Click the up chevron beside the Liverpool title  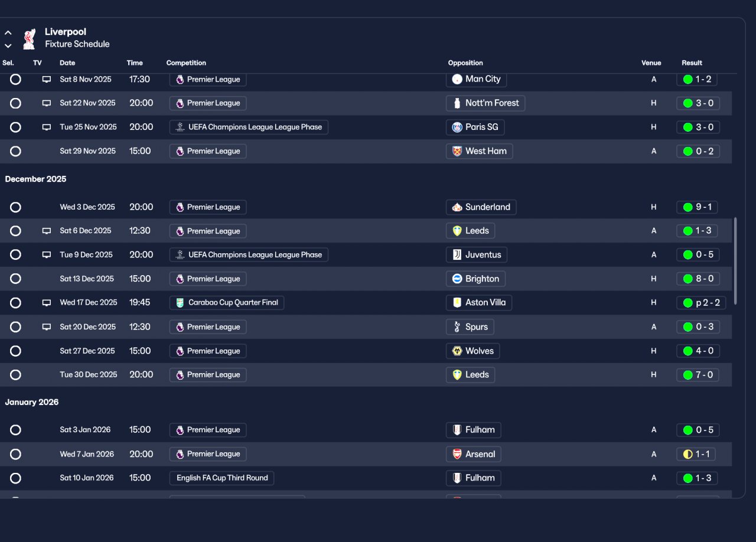tap(8, 32)
